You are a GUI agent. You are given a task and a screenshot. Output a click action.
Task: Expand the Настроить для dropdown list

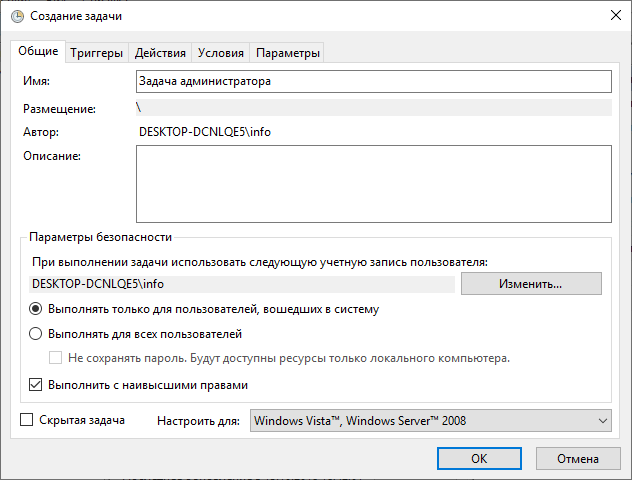tap(429, 421)
